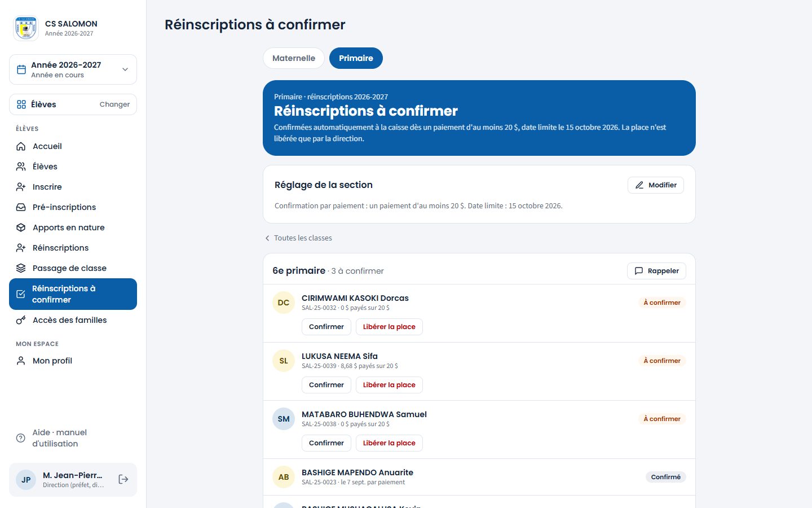Click the AB avatar of Anuarite

pyautogui.click(x=284, y=477)
